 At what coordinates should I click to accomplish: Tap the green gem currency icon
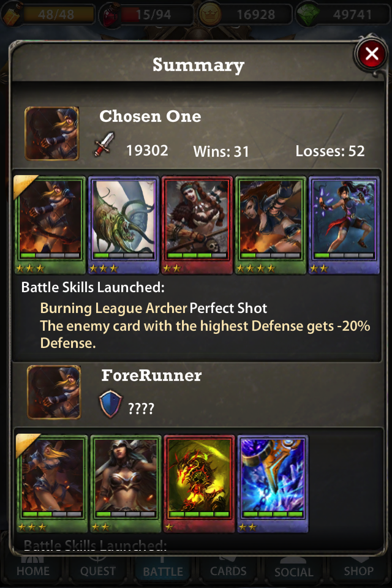point(307,14)
